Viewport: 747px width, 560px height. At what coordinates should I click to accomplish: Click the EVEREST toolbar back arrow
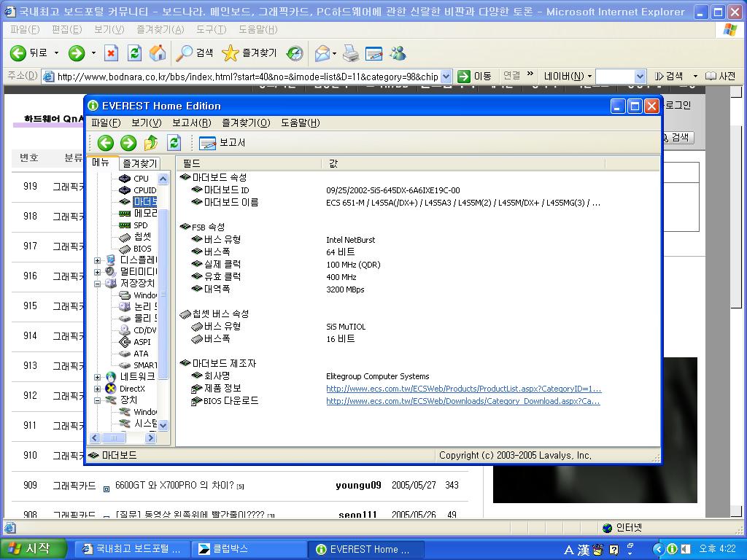click(105, 143)
